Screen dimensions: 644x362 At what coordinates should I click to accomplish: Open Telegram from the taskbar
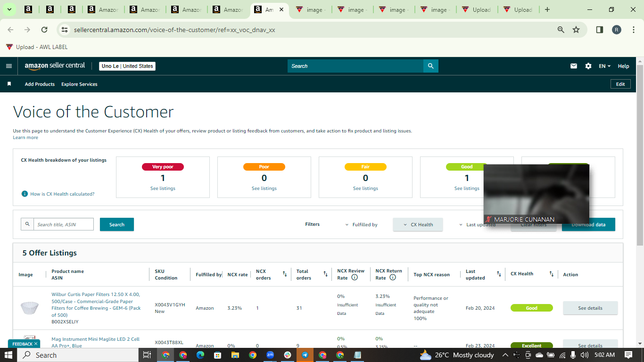tap(305, 355)
